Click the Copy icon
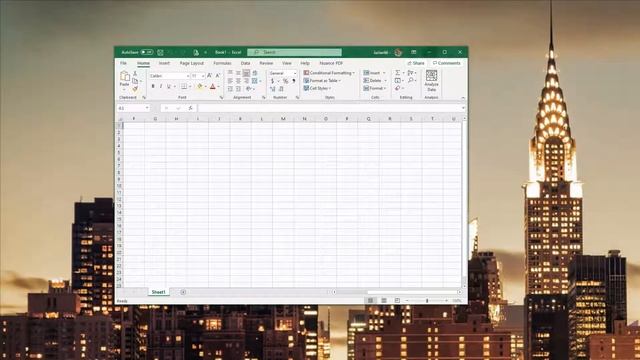This screenshot has height=360, width=640. tap(135, 81)
